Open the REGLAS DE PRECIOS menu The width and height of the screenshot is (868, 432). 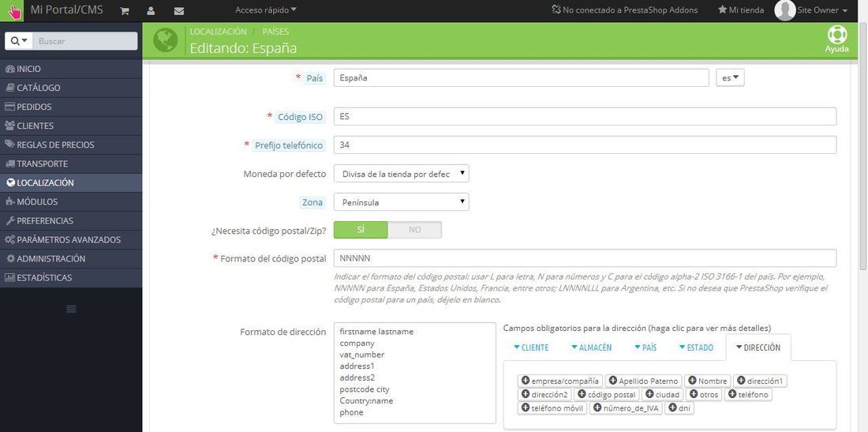[x=71, y=145]
